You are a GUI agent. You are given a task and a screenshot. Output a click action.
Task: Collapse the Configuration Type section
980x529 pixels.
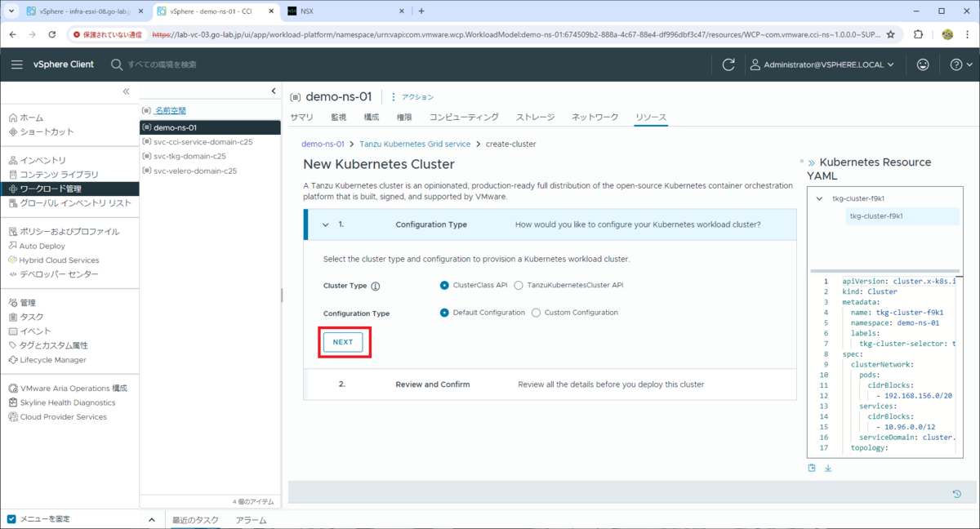click(325, 224)
